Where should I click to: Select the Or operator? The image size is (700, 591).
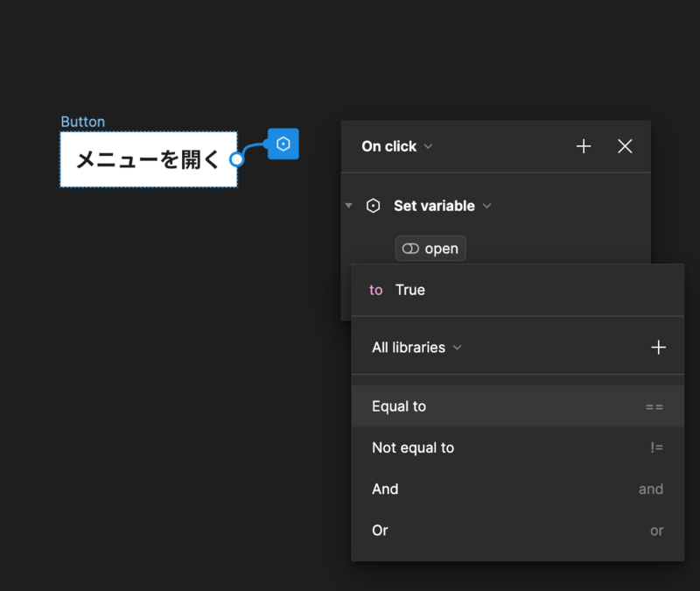(517, 531)
